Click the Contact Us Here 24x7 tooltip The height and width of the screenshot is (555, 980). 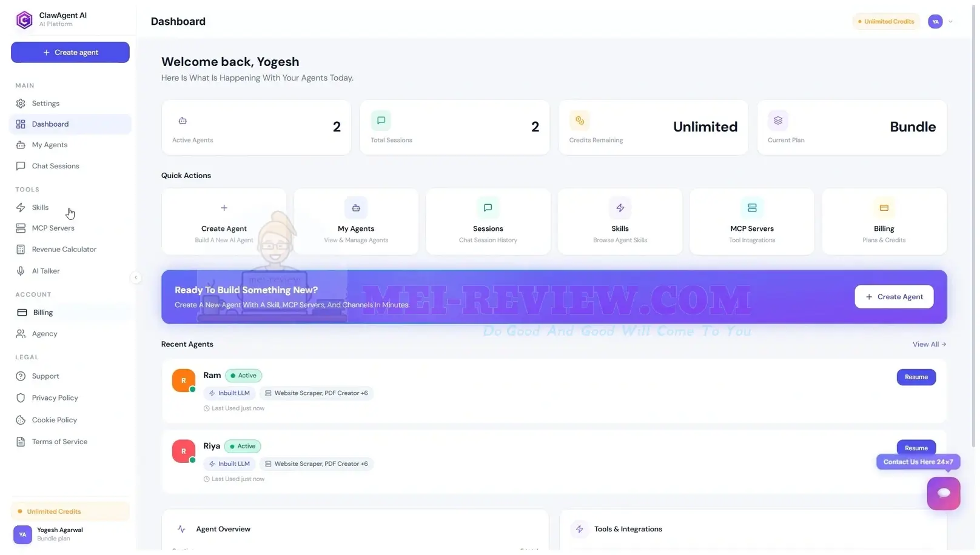point(918,462)
